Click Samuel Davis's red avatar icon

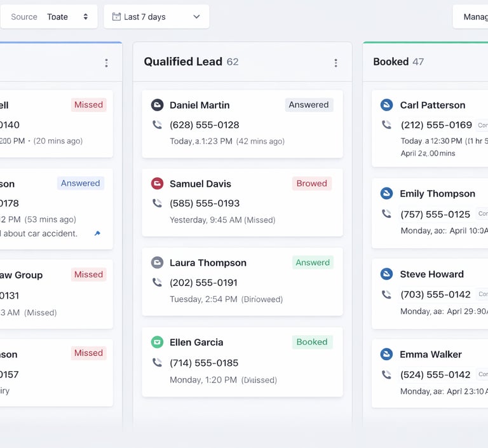157,184
